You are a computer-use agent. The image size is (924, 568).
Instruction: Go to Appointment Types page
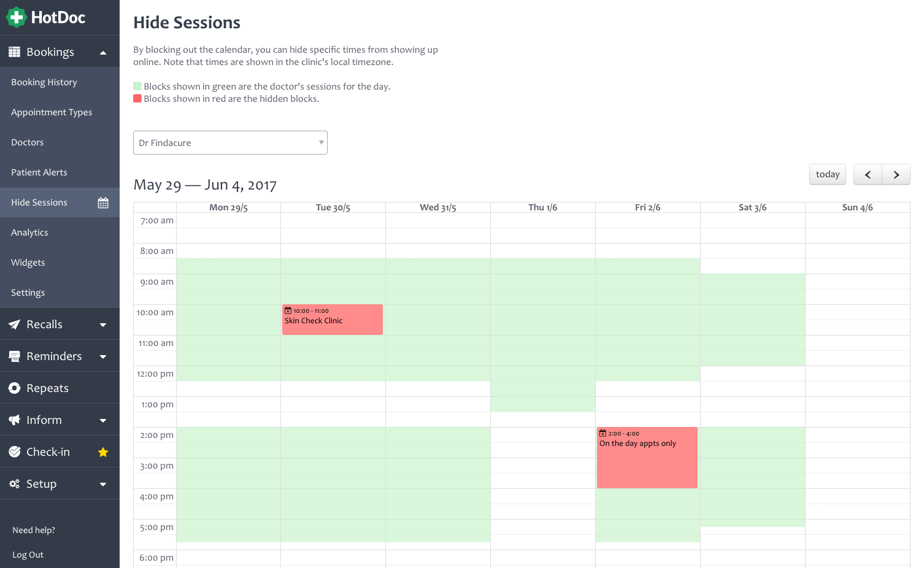(52, 112)
